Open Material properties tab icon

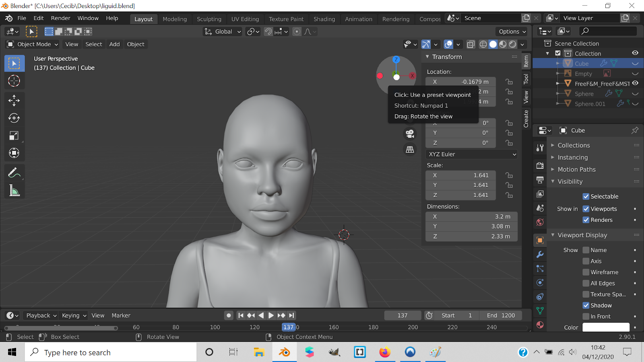tap(540, 325)
